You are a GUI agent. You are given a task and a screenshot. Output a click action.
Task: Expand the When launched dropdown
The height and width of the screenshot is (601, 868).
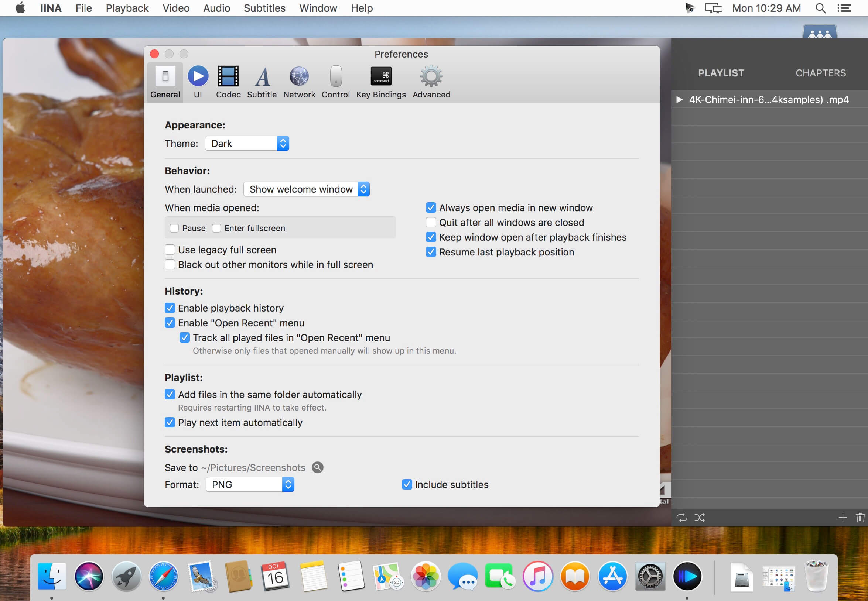tap(306, 189)
